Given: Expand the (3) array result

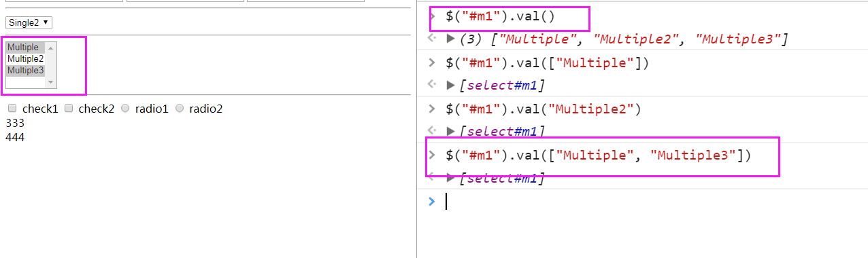Looking at the screenshot, I should [450, 39].
